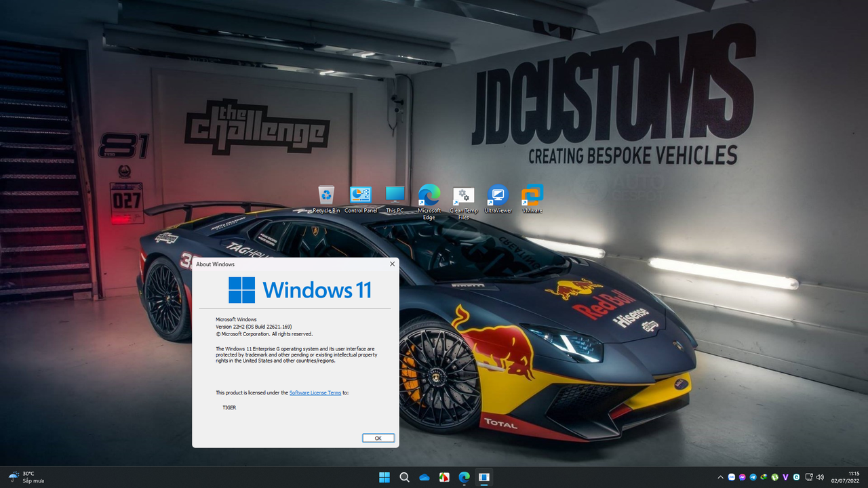
Task: Launch Microsoft Edge from the desktop
Action: 429,197
